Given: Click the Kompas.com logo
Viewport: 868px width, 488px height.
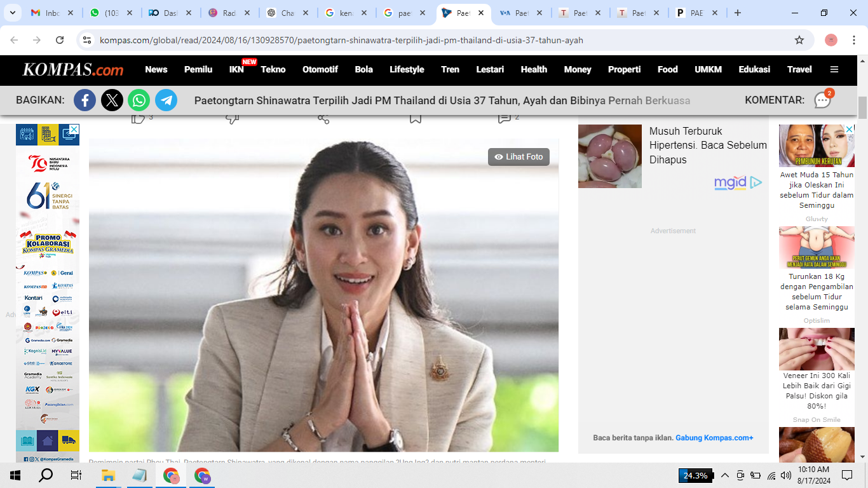Looking at the screenshot, I should click(73, 69).
